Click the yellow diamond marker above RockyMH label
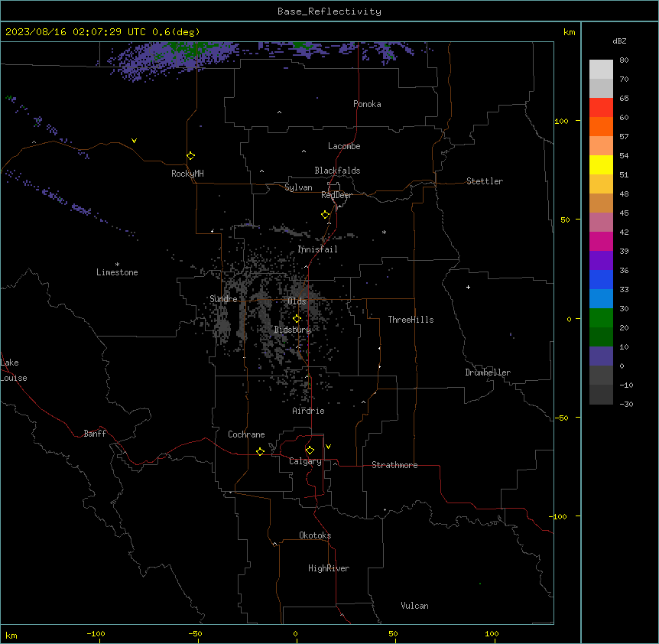The width and height of the screenshot is (659, 644). pyautogui.click(x=190, y=156)
